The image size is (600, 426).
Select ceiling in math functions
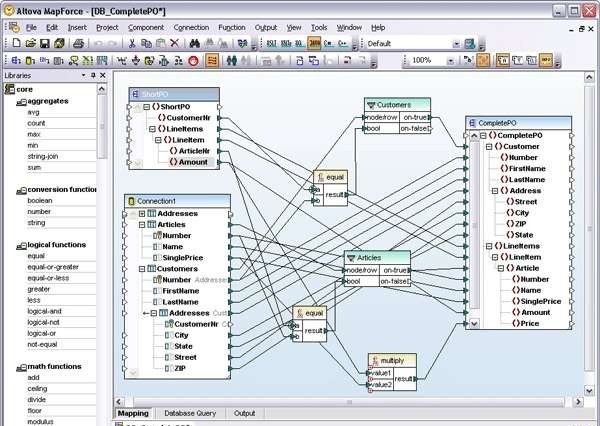coord(37,389)
